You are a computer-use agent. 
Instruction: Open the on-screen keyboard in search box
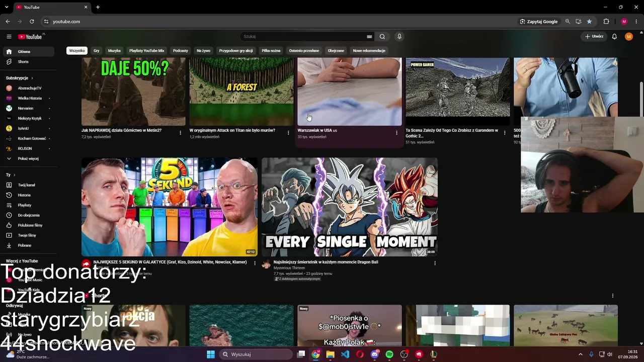point(369,37)
